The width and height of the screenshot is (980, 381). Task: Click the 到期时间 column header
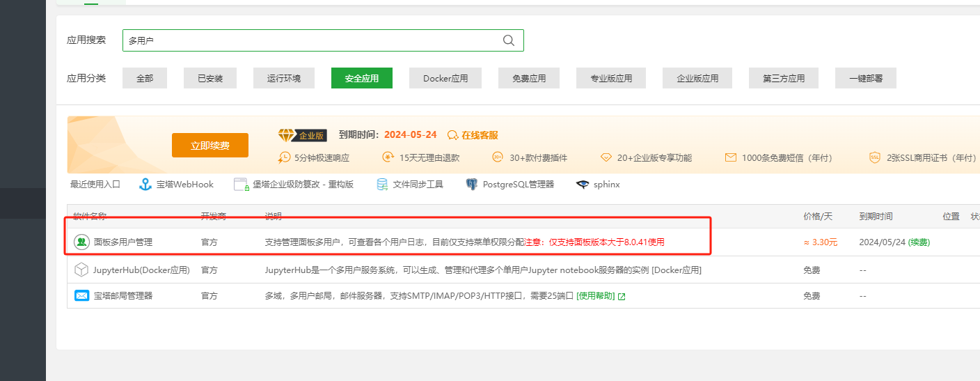pos(876,217)
